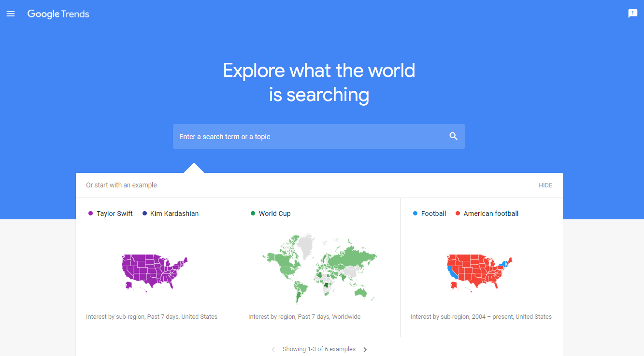Click the magnifying glass search icon

453,136
